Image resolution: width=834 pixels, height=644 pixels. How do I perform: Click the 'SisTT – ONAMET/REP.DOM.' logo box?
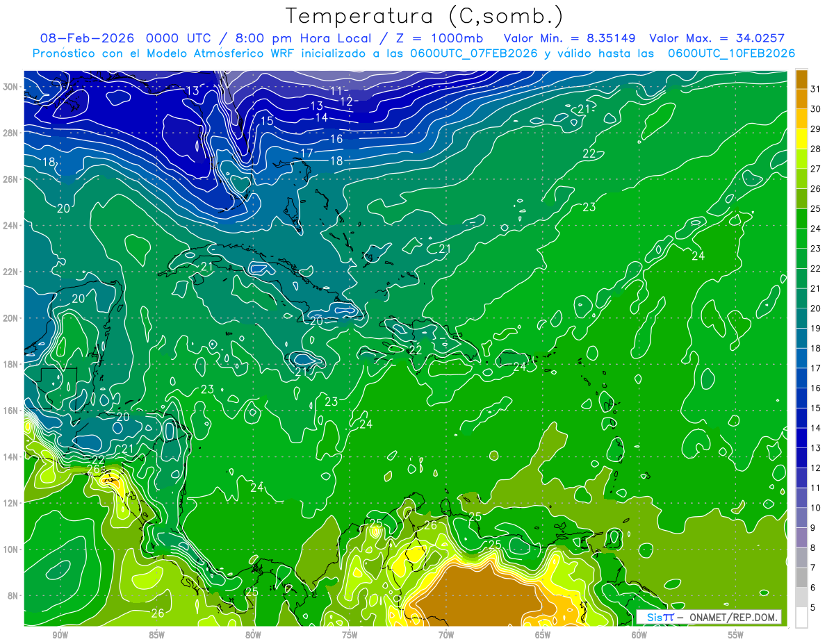coord(710,617)
